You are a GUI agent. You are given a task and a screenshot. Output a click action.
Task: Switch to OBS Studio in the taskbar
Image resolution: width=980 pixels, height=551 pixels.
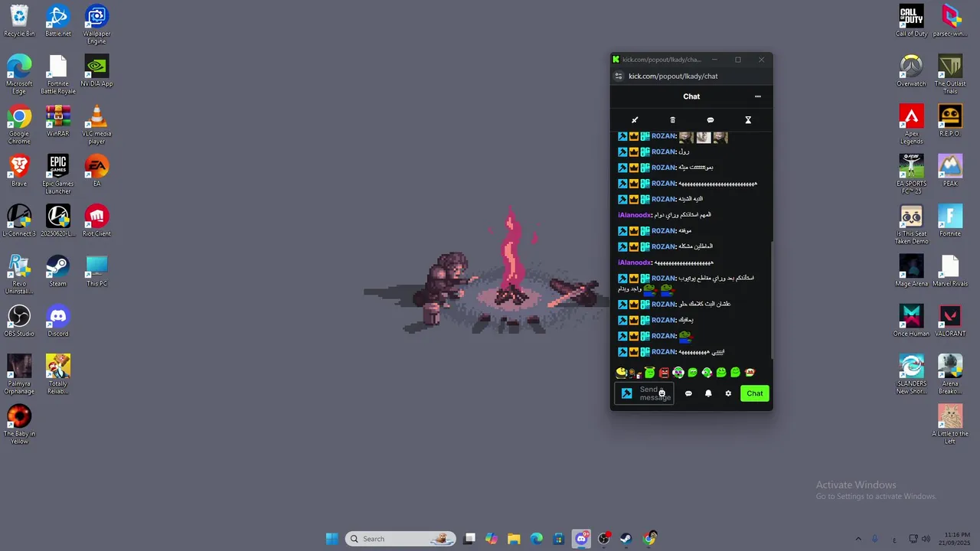click(604, 539)
